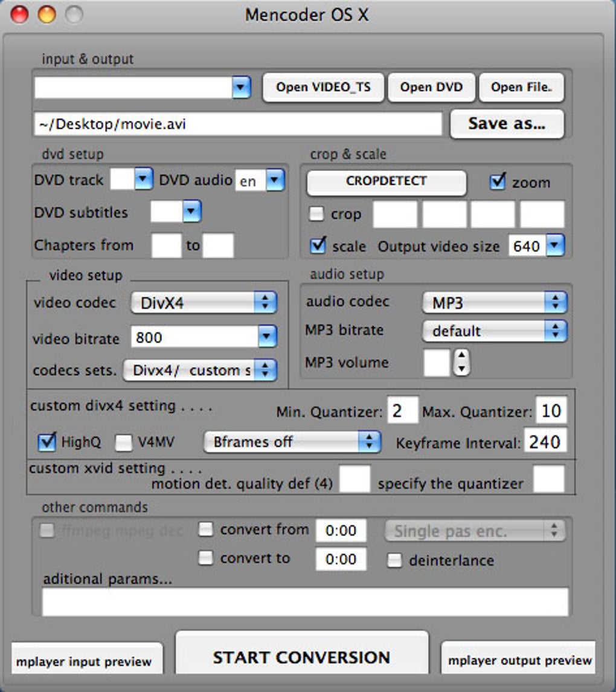Screen dimensions: 616x692
Task: Open the MP3 bitrate default popup
Action: pyautogui.click(x=494, y=331)
